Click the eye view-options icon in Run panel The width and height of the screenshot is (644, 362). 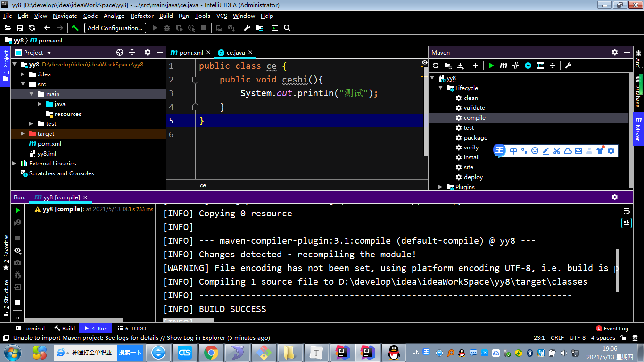18,250
